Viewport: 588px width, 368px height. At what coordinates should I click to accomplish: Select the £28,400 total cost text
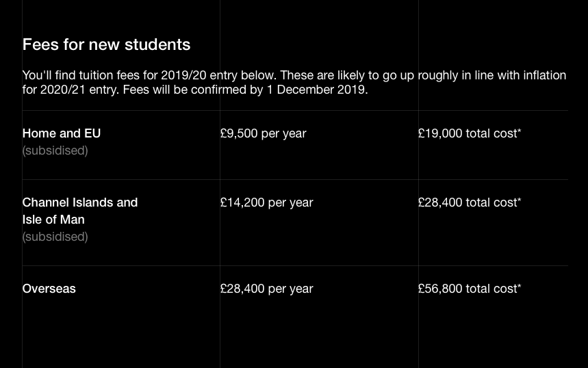point(467,202)
